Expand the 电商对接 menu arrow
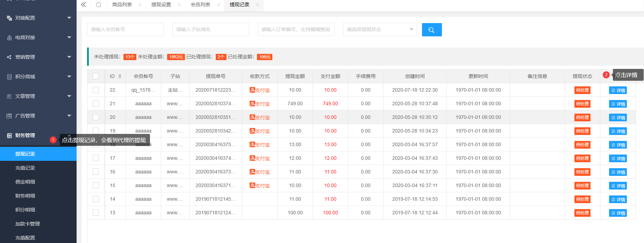 69,37
